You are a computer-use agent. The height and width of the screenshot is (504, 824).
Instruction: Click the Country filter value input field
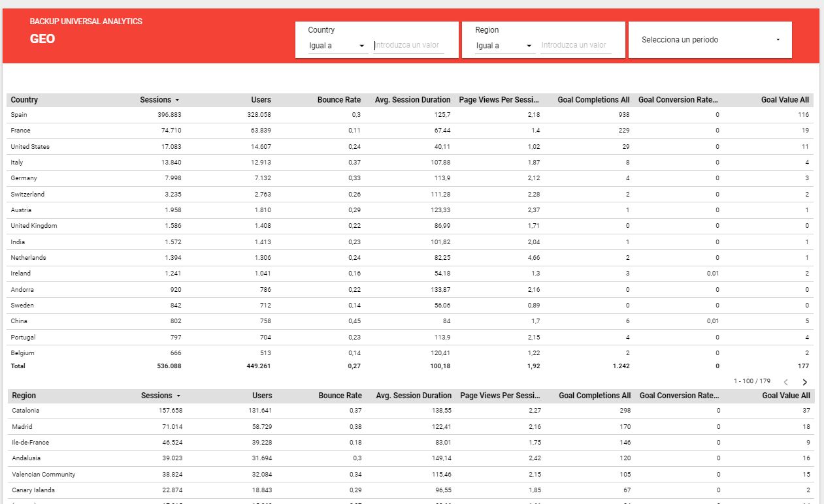point(408,46)
